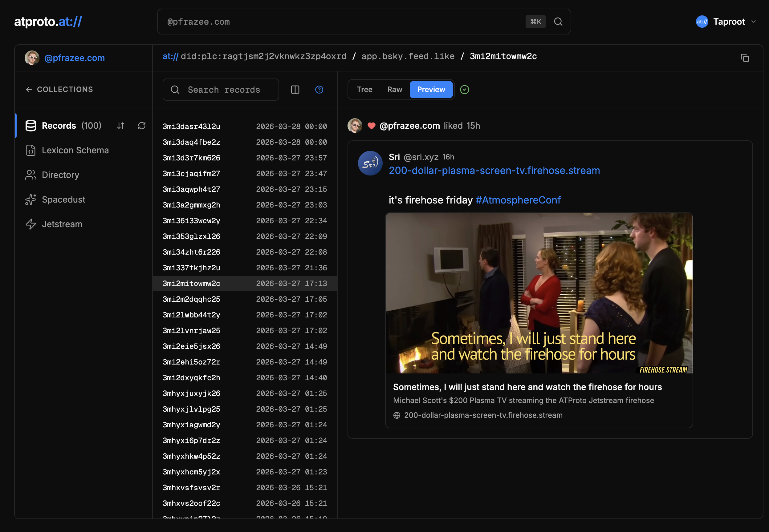Toggle the split panel layout icon

pyautogui.click(x=295, y=90)
